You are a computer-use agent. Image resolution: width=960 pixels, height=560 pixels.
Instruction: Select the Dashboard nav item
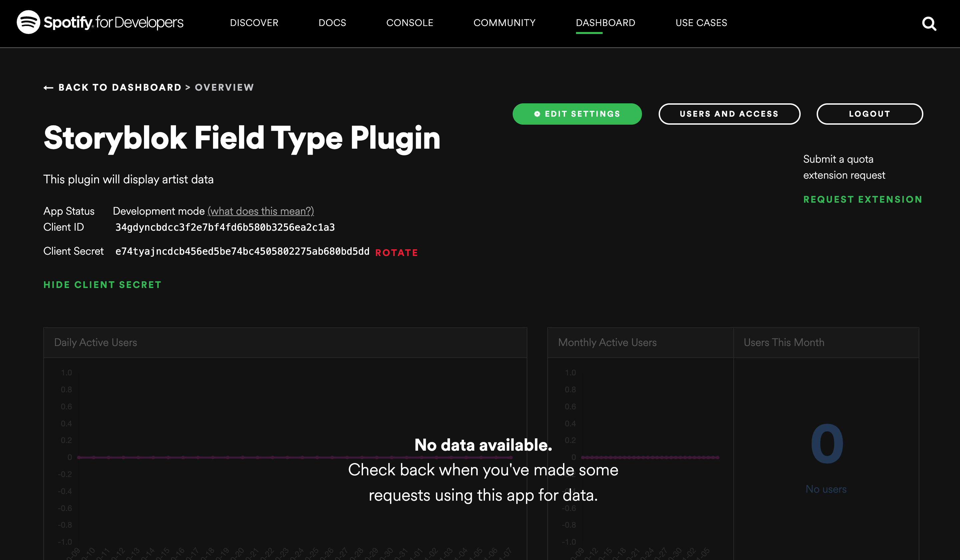[605, 23]
